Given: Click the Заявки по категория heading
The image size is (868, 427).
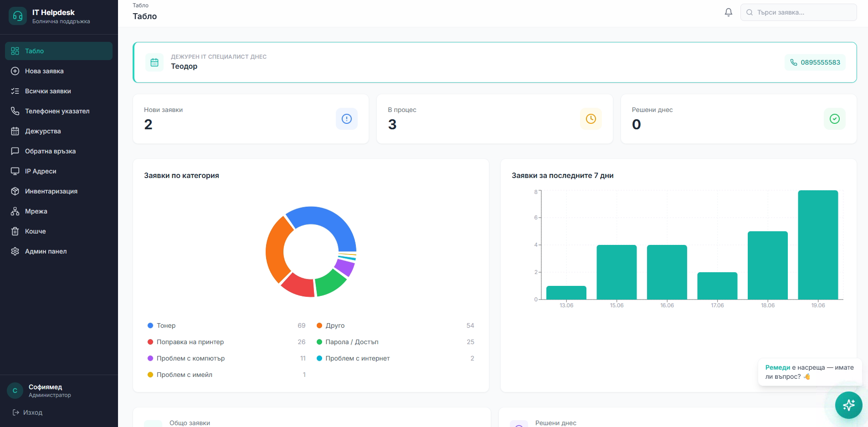Looking at the screenshot, I should tap(181, 176).
